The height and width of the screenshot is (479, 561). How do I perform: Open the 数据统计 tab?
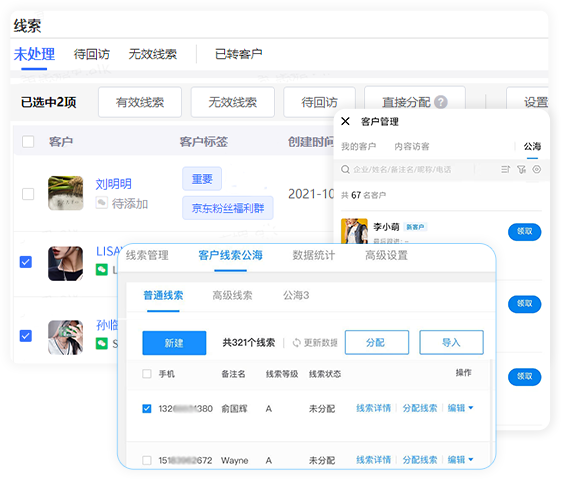point(313,255)
